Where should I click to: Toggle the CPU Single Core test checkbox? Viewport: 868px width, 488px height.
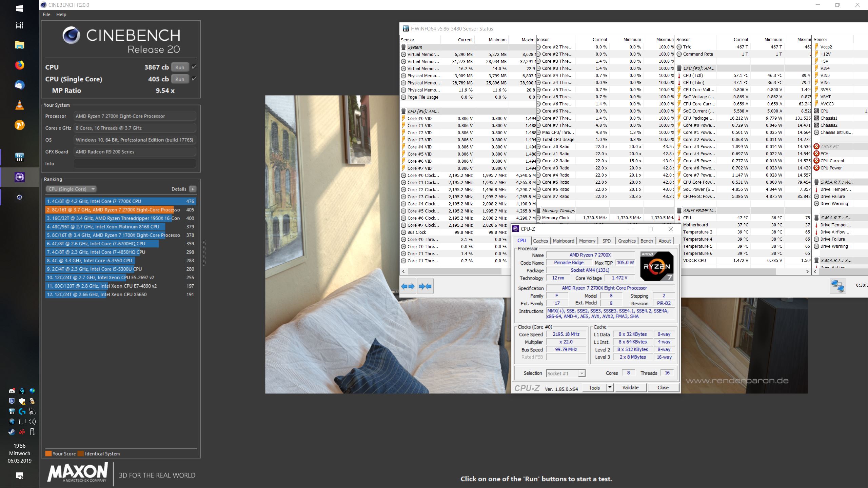coord(194,79)
